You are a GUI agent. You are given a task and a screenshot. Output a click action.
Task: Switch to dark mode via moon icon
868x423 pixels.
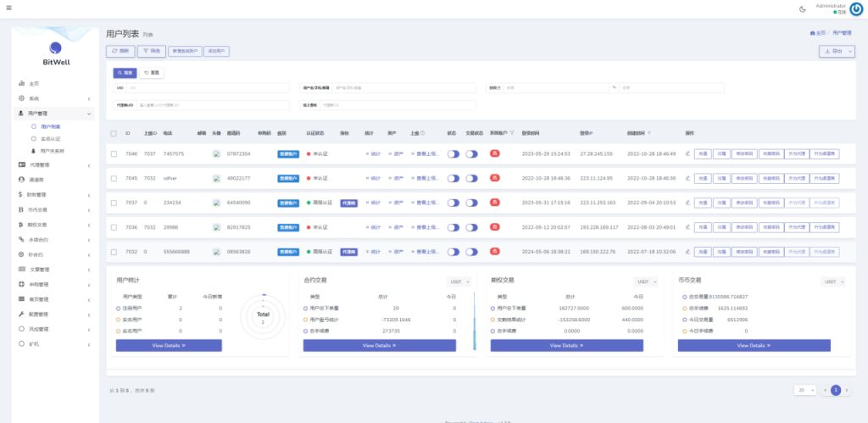[x=803, y=8]
